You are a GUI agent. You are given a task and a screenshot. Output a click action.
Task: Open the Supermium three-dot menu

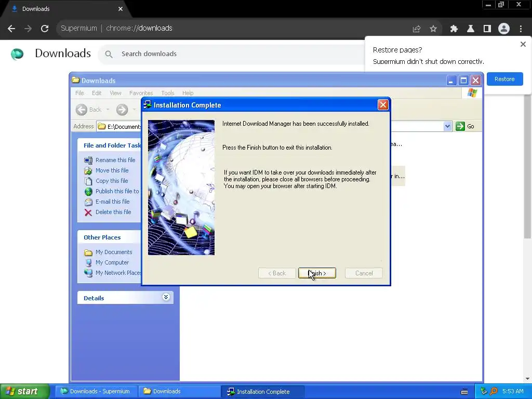coord(521,29)
